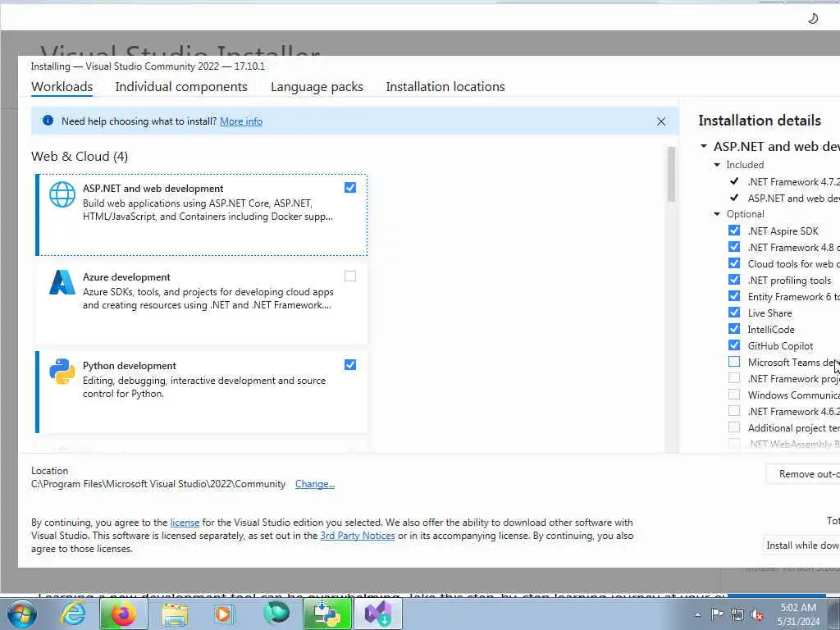Collapse ASP.NET and web development details
Viewport: 840px width, 630px height.
pyautogui.click(x=704, y=146)
